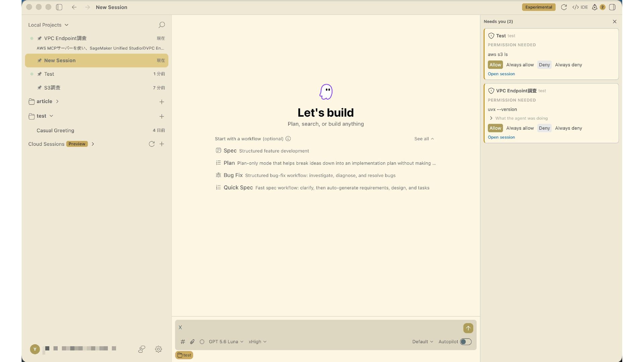644x362 pixels.
Task: Open settings gear in sidebar footer
Action: 159,349
